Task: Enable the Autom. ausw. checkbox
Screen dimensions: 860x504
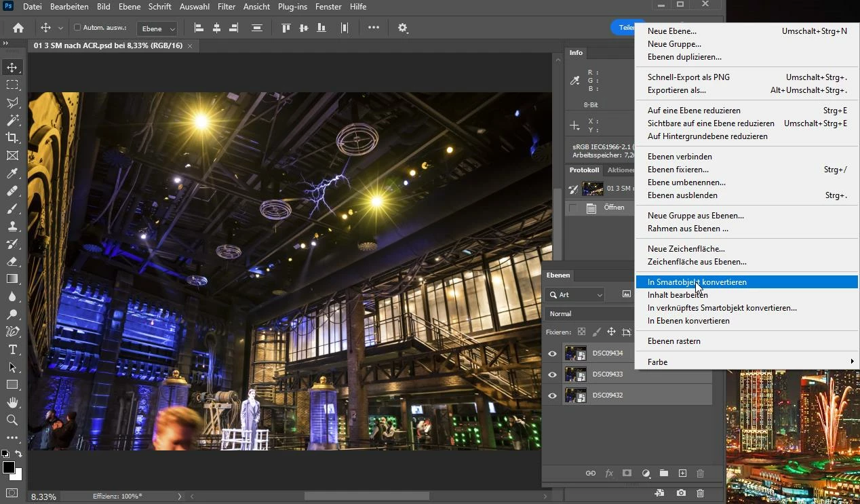Action: 77,28
